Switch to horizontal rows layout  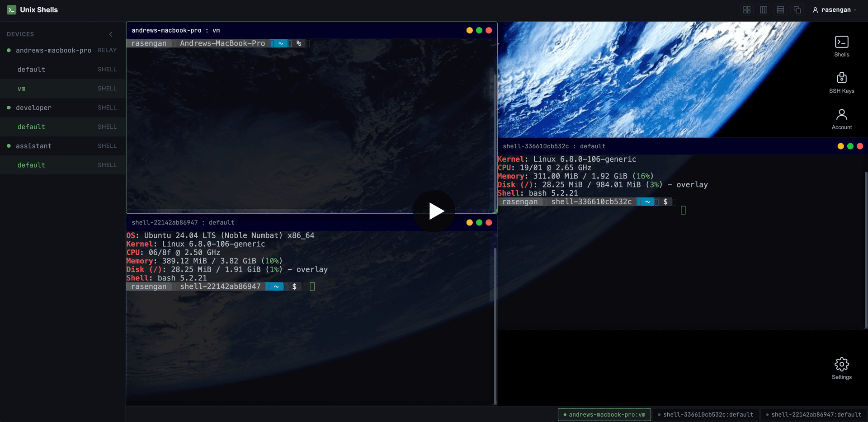tap(780, 10)
